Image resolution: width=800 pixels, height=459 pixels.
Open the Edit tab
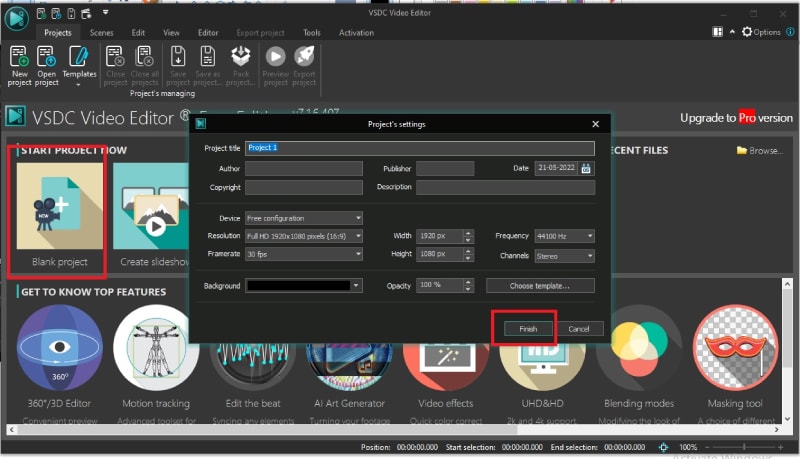138,33
